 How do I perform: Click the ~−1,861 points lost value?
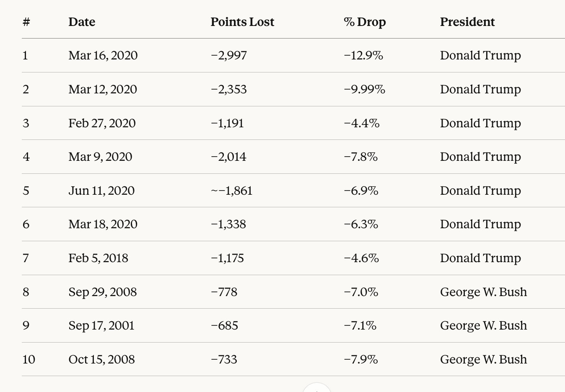(232, 191)
